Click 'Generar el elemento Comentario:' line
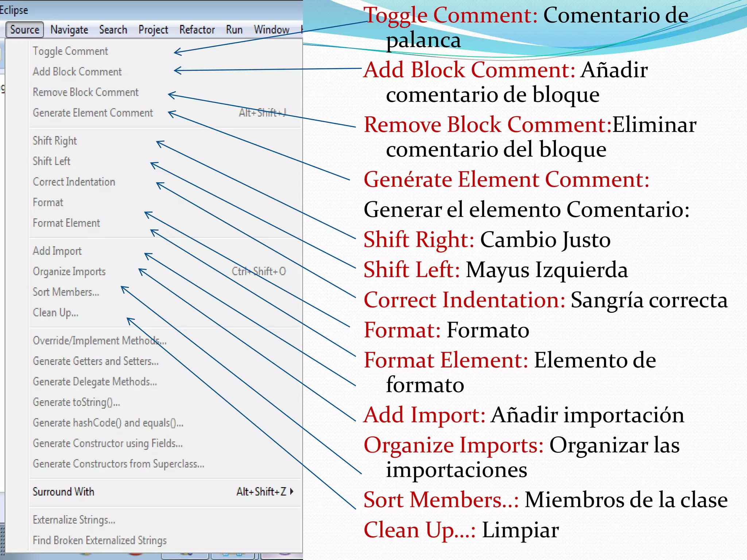The height and width of the screenshot is (560, 747). point(527,210)
